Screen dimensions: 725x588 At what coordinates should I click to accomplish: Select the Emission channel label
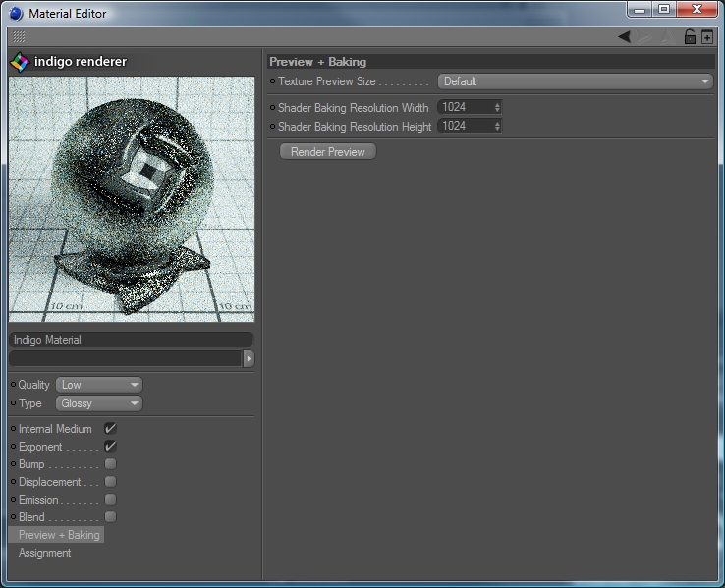pos(38,500)
